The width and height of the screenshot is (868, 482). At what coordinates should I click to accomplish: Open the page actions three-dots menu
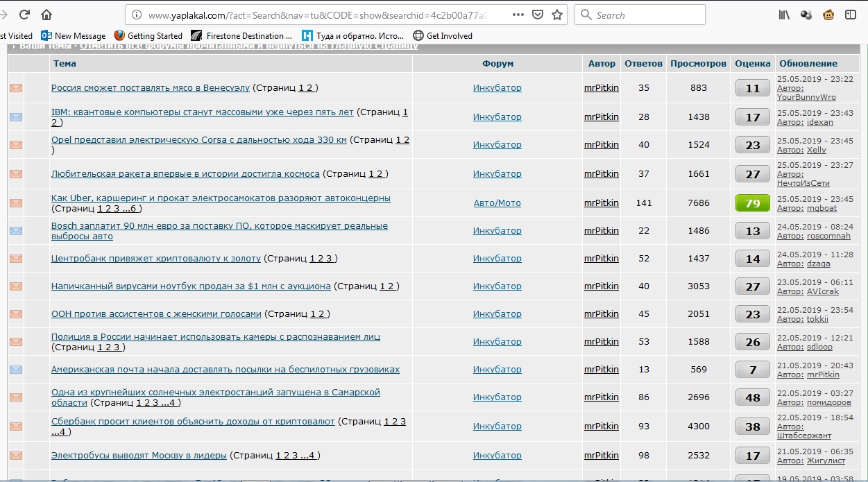pos(518,15)
